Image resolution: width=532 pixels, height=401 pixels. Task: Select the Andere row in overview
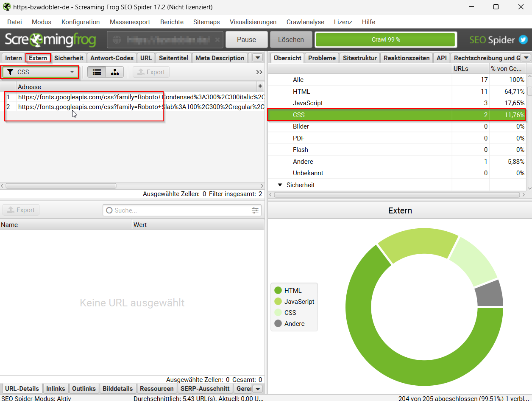(397, 162)
